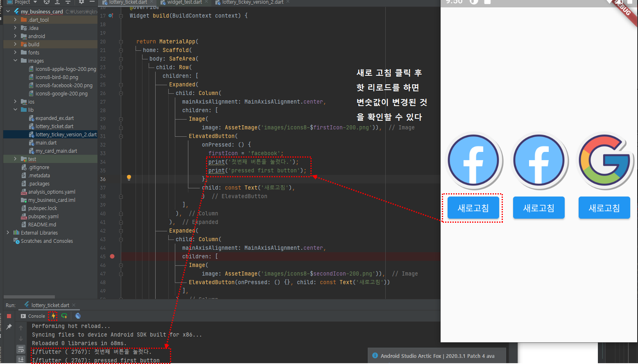Image resolution: width=638 pixels, height=364 pixels.
Task: Expand the .idea folder
Action: (x=16, y=28)
